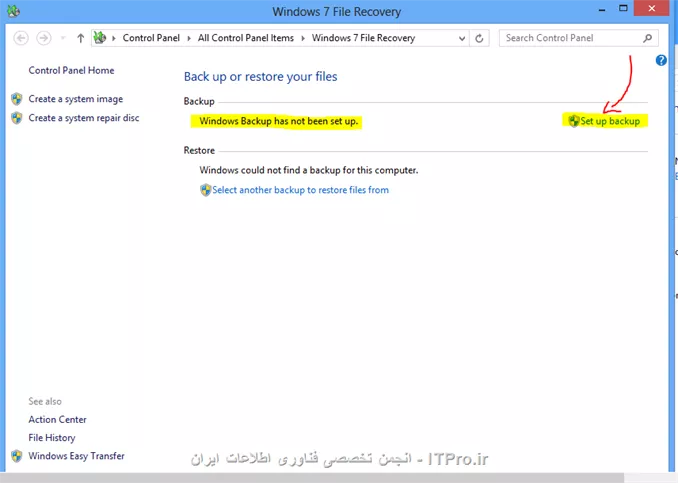Select All Control Panel Items breadcrumb
This screenshot has height=483, width=678.
[246, 38]
